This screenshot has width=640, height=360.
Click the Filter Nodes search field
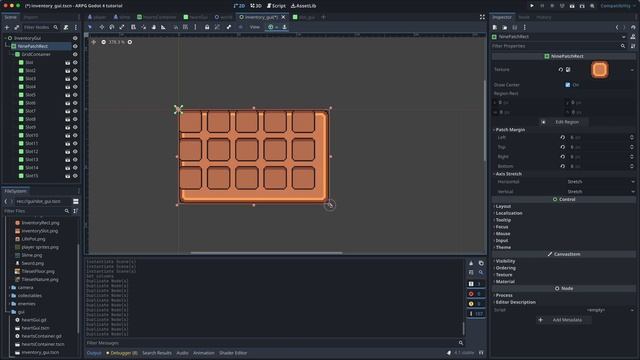pos(40,27)
